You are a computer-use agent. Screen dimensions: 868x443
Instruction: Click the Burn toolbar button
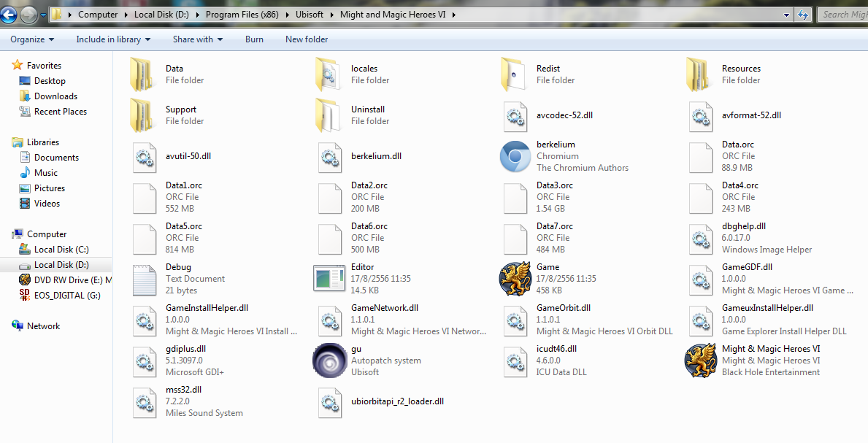(255, 39)
